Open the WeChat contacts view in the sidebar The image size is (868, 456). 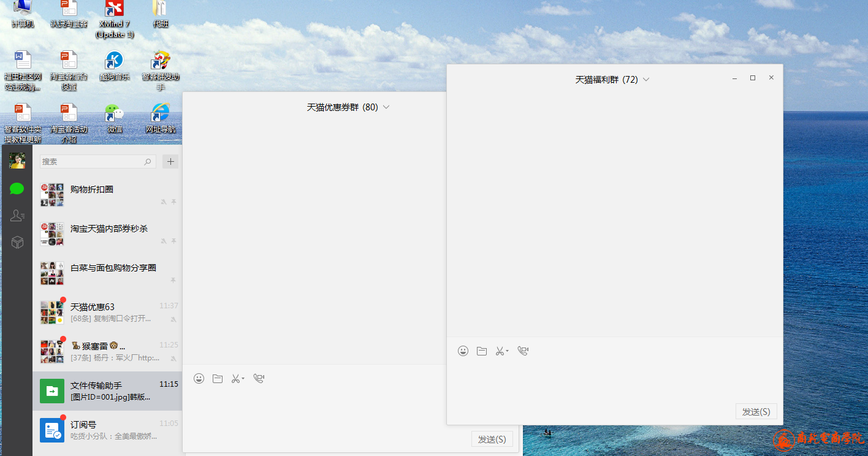click(17, 216)
